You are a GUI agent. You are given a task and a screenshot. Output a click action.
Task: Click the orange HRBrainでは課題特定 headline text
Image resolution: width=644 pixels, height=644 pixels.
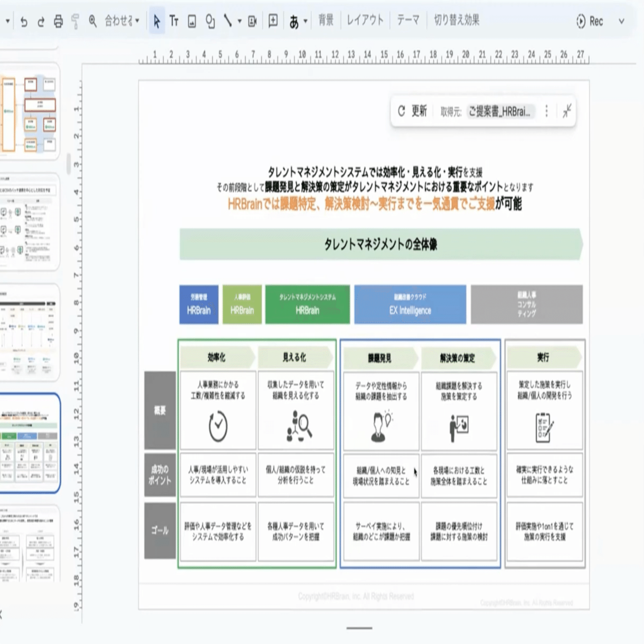point(362,204)
